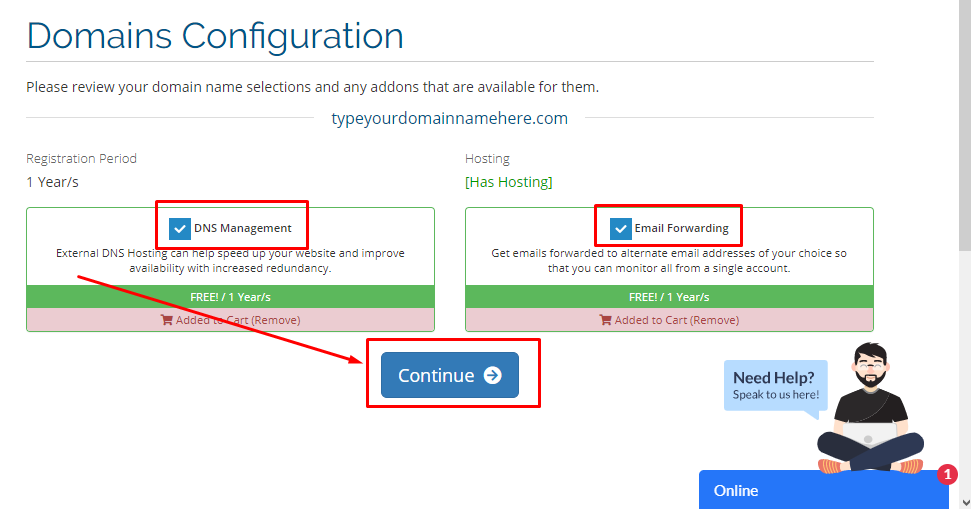Click the green FREE bar under DNS Management
Image resolution: width=971 pixels, height=509 pixels.
click(230, 297)
